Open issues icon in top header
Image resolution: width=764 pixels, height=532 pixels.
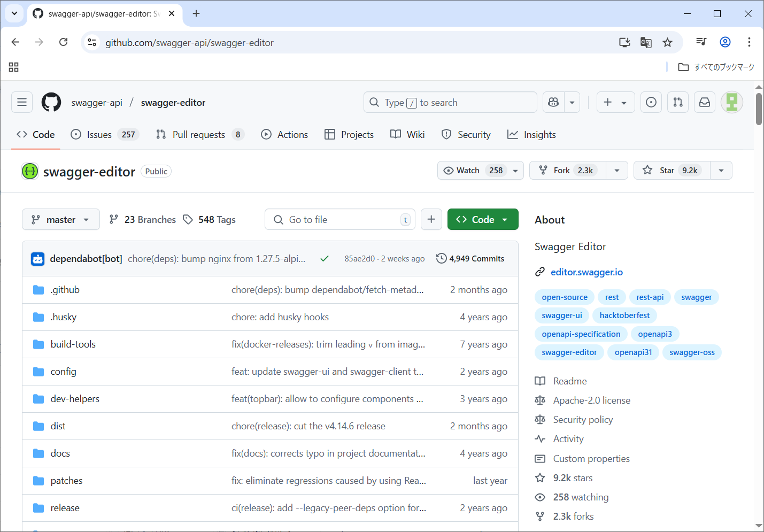[x=651, y=102]
